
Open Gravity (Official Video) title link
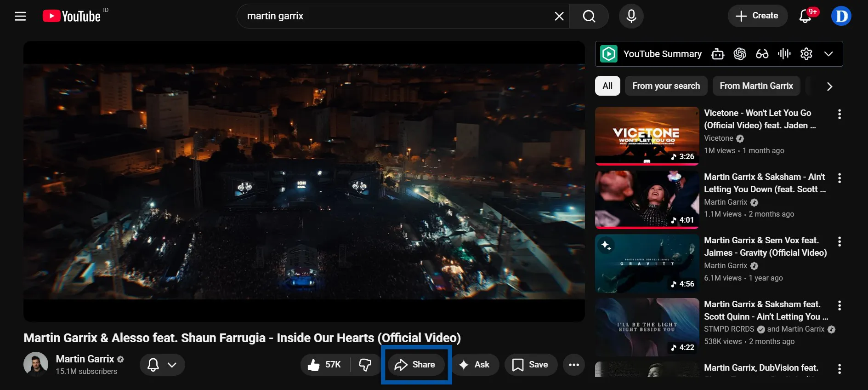point(765,247)
